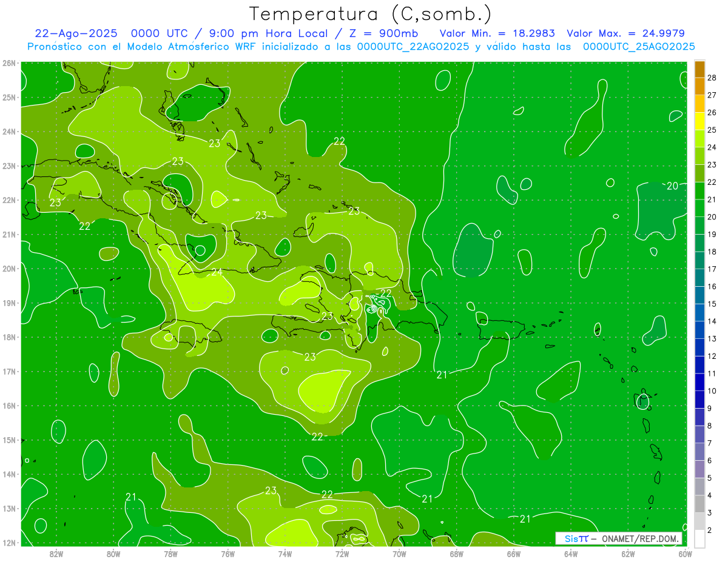
Task: Click the '16N' latitude axis label
Action: pyautogui.click(x=8, y=406)
